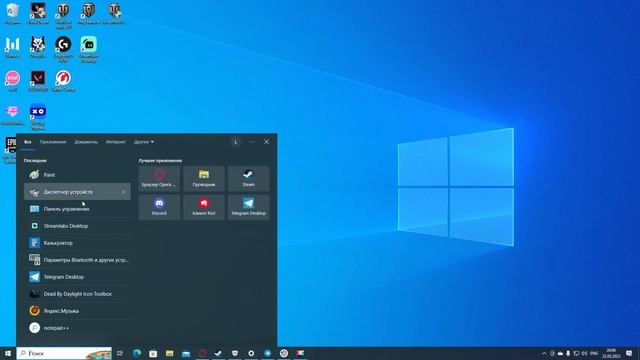Open the user account avatar in the search panel

(x=236, y=142)
